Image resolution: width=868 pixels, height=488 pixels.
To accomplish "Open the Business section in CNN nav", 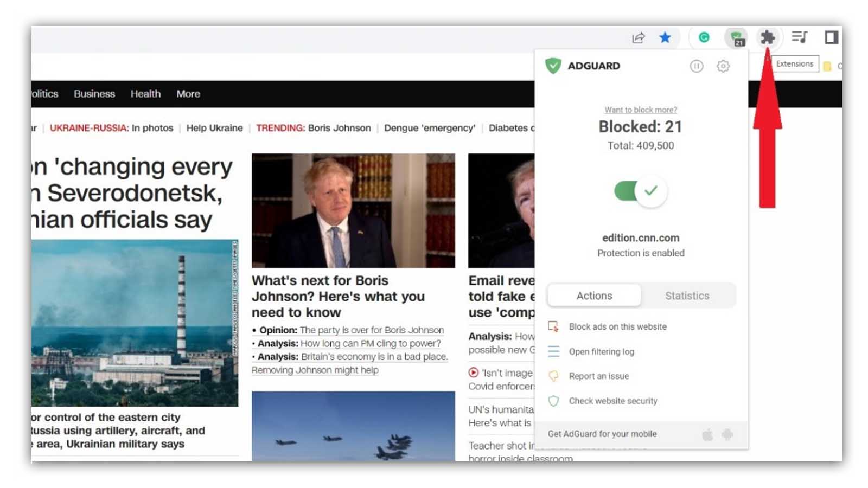I will coord(94,94).
